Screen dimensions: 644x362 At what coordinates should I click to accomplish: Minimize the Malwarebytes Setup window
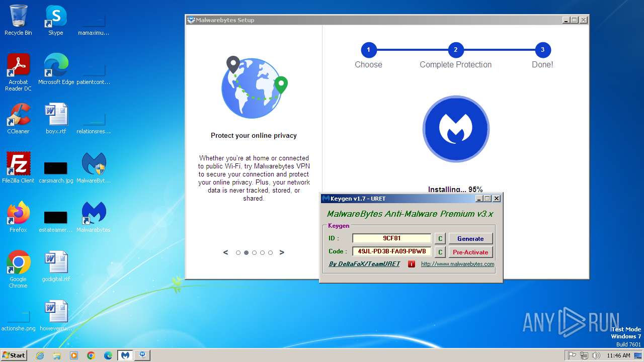click(567, 20)
